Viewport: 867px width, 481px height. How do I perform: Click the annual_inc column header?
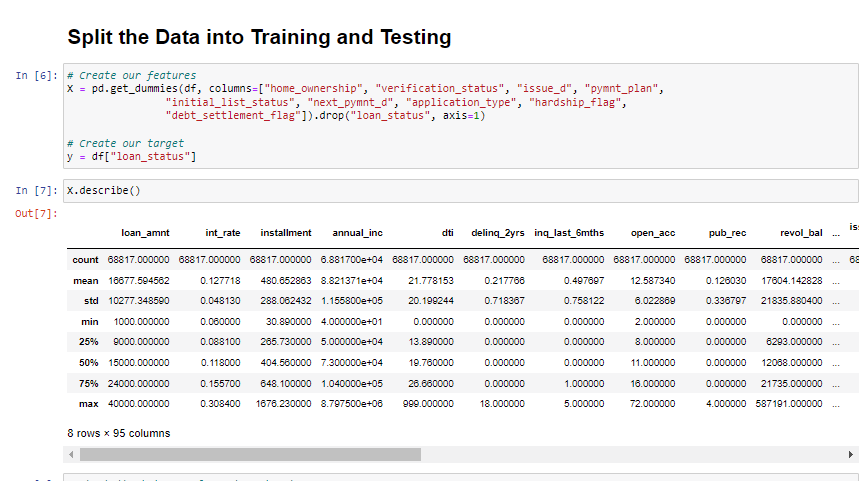point(357,233)
